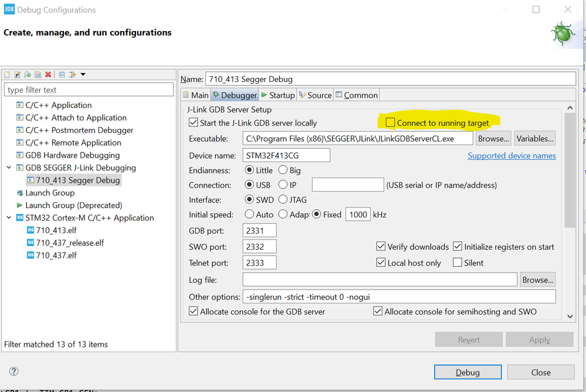Uncheck Local host only
This screenshot has height=392, width=586.
[x=381, y=263]
